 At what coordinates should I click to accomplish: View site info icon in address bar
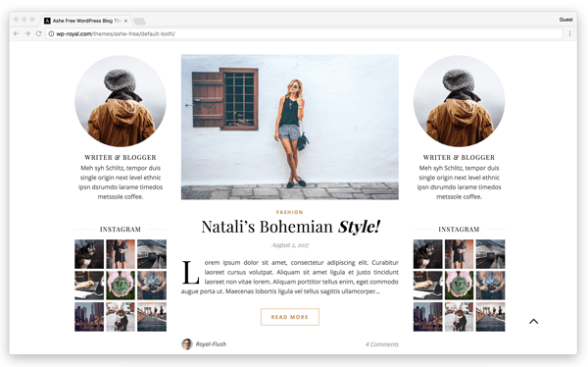51,33
